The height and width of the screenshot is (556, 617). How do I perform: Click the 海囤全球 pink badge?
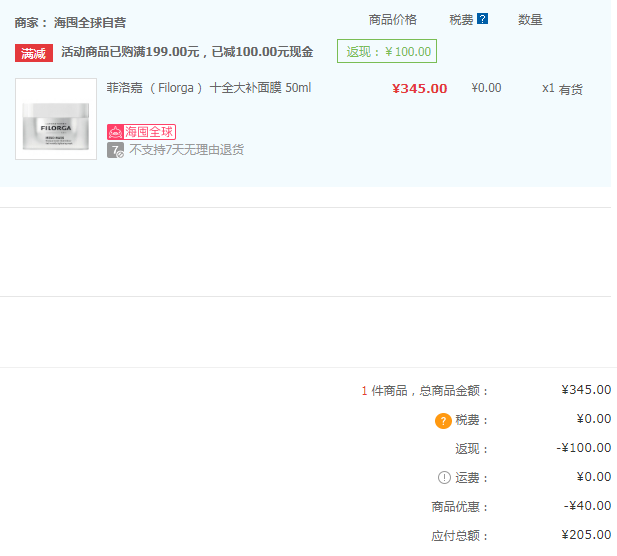[x=141, y=132]
